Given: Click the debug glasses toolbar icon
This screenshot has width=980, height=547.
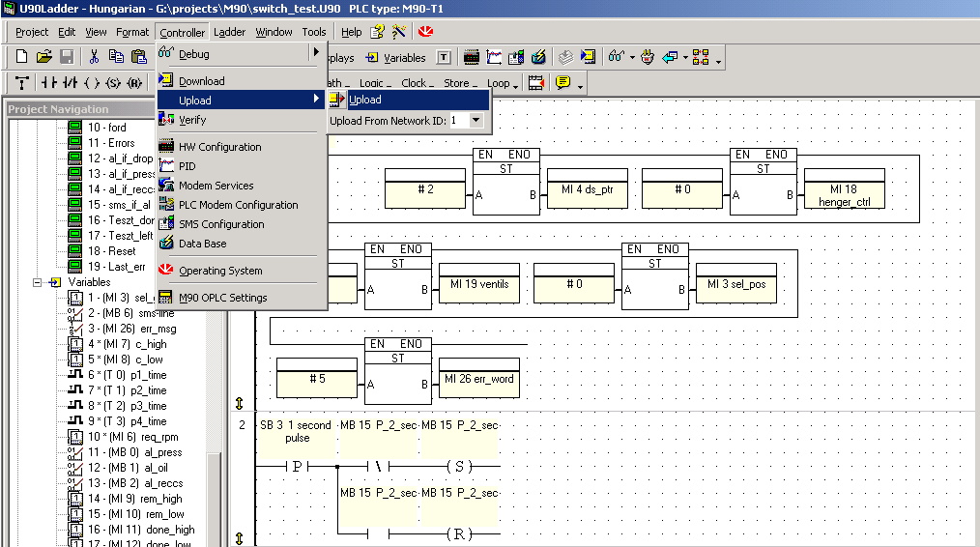Looking at the screenshot, I should click(617, 57).
